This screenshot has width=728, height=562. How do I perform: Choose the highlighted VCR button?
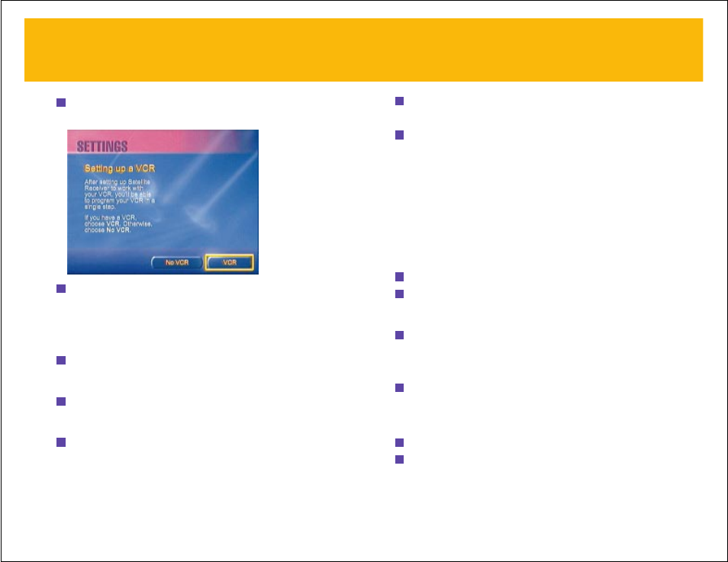[x=230, y=262]
